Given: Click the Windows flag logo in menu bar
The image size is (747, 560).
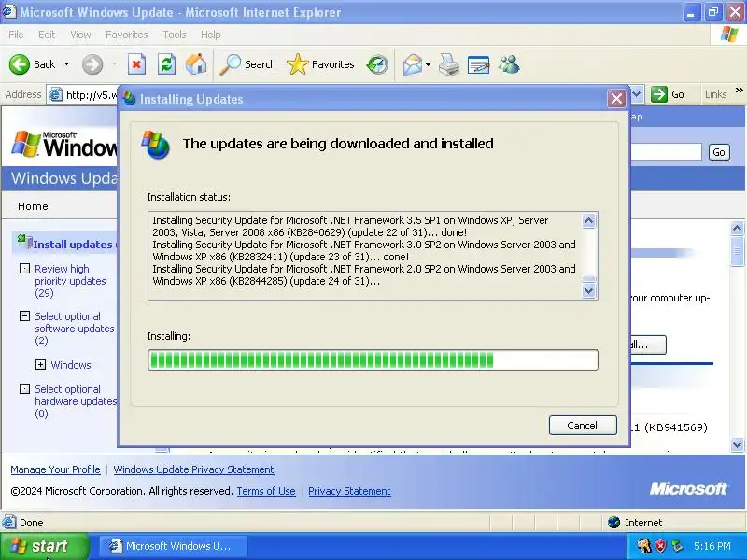Looking at the screenshot, I should [729, 35].
